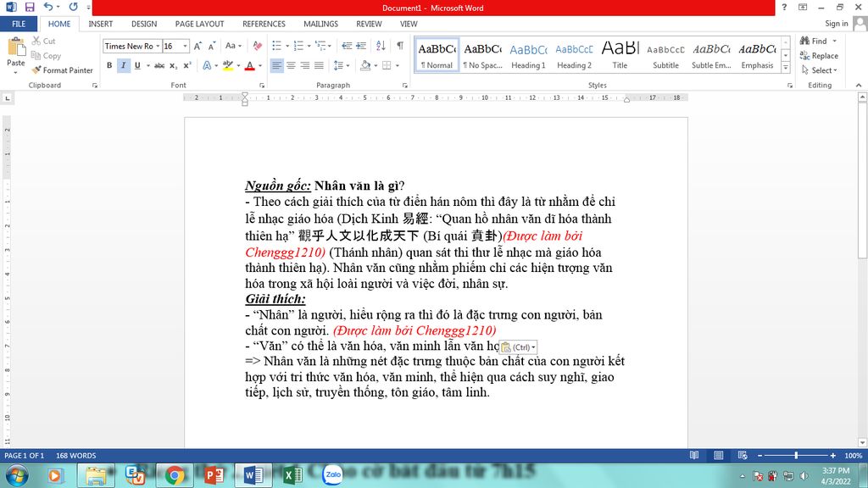Screen dimensions: 868x488
Task: Apply borders to the paragraph
Action: click(387, 65)
